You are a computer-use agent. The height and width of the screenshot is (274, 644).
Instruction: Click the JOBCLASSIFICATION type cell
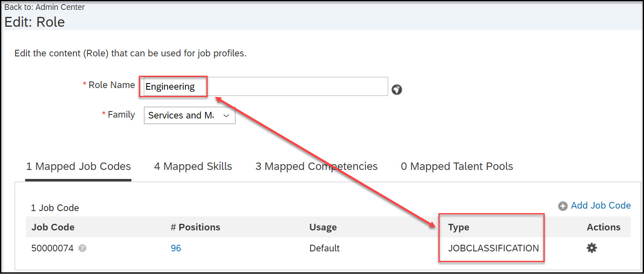coord(494,248)
